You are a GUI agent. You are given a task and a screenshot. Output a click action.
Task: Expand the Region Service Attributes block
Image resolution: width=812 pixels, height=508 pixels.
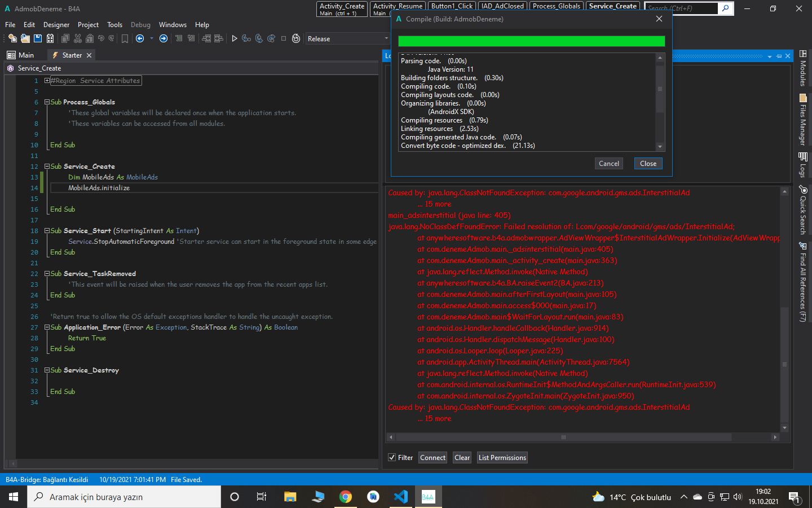point(47,81)
